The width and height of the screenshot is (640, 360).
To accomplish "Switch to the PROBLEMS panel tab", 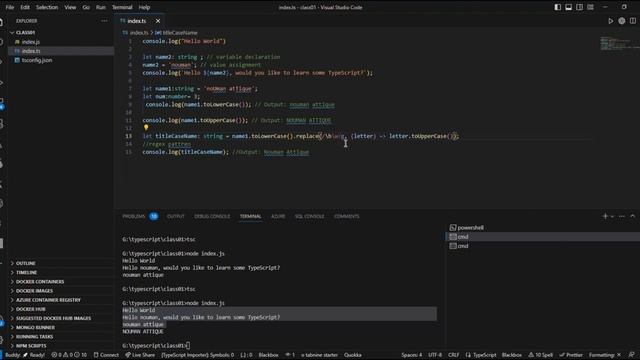I will [x=140, y=216].
